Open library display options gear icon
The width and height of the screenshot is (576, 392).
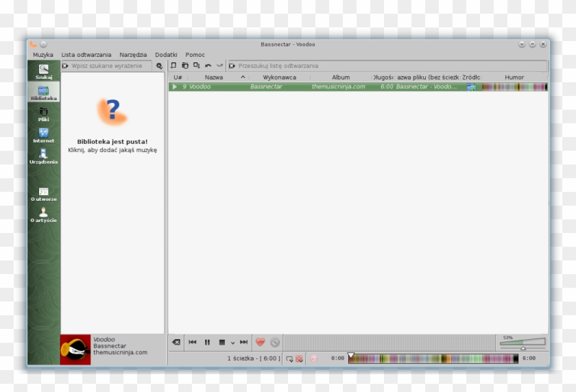click(159, 66)
